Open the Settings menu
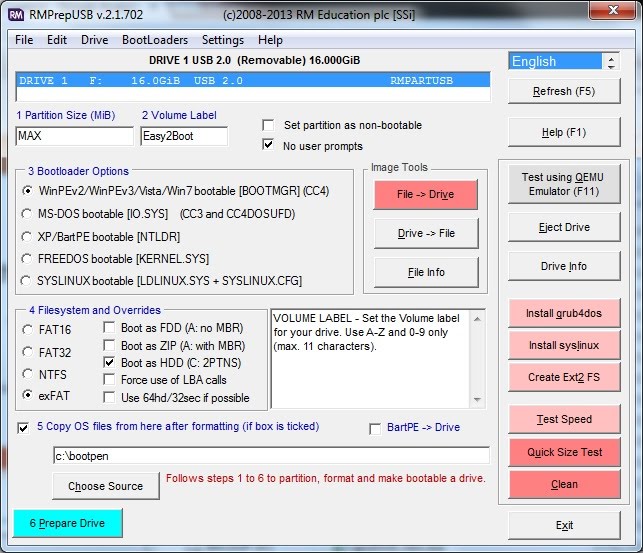This screenshot has width=643, height=553. tap(222, 40)
